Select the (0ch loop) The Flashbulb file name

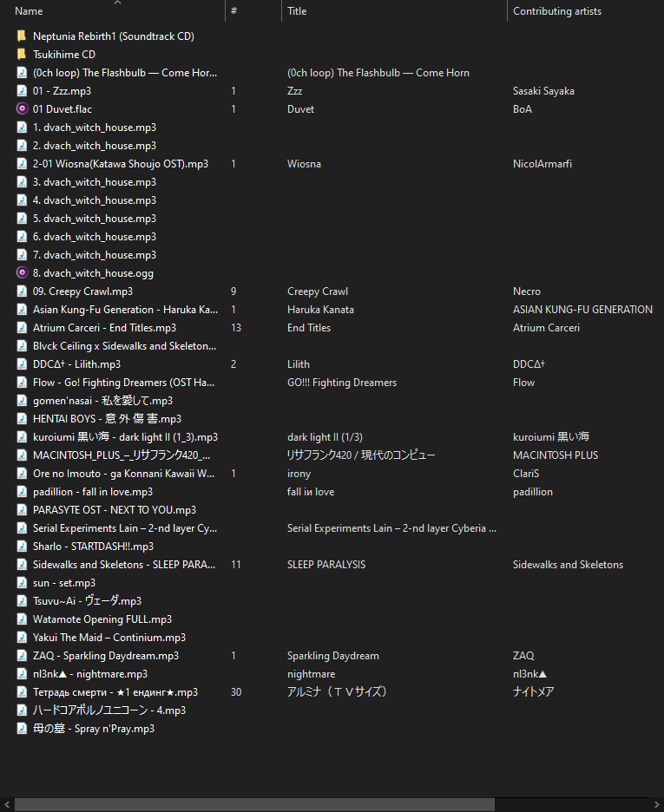point(125,73)
